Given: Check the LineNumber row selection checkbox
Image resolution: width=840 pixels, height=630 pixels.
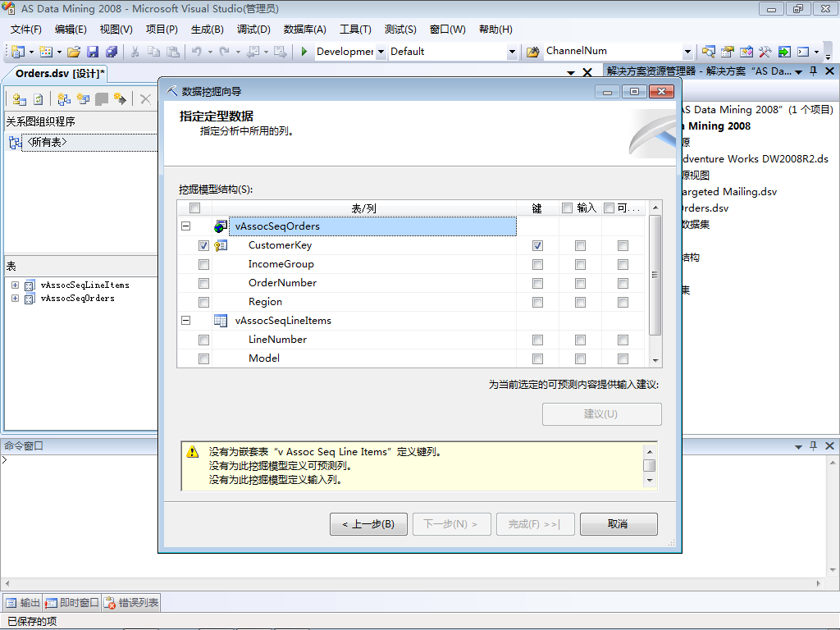Looking at the screenshot, I should point(203,340).
